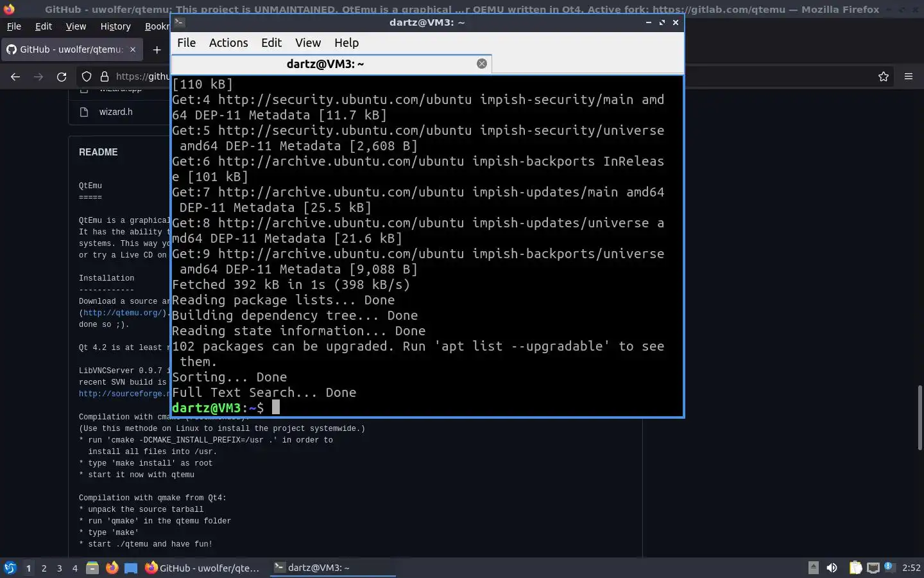Viewport: 924px width, 578px height.
Task: Open a new Firefox tab
Action: (x=157, y=49)
